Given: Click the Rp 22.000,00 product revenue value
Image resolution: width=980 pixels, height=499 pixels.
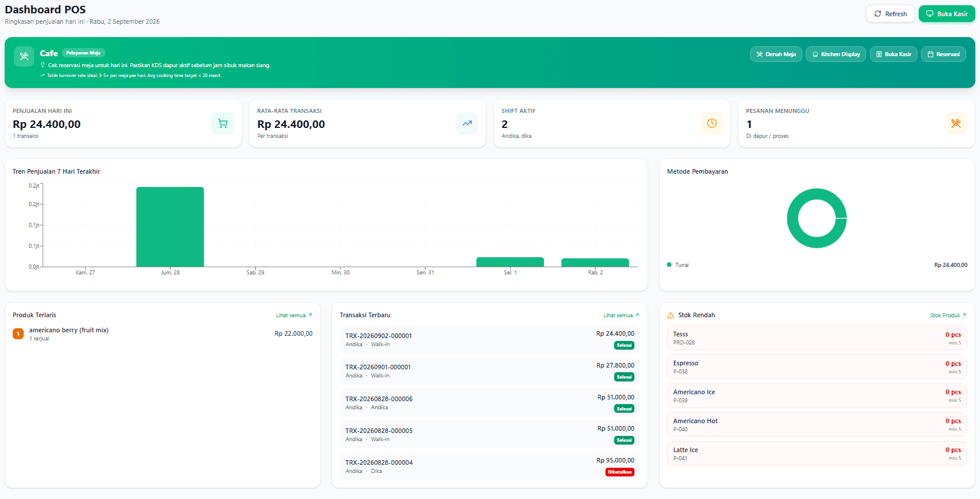Looking at the screenshot, I should click(293, 334).
